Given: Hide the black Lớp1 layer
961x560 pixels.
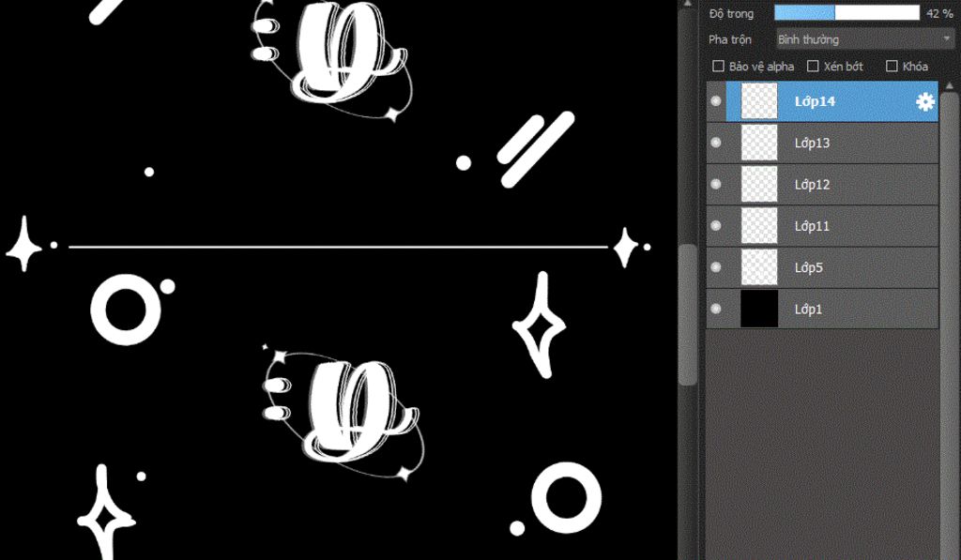Looking at the screenshot, I should 716,310.
